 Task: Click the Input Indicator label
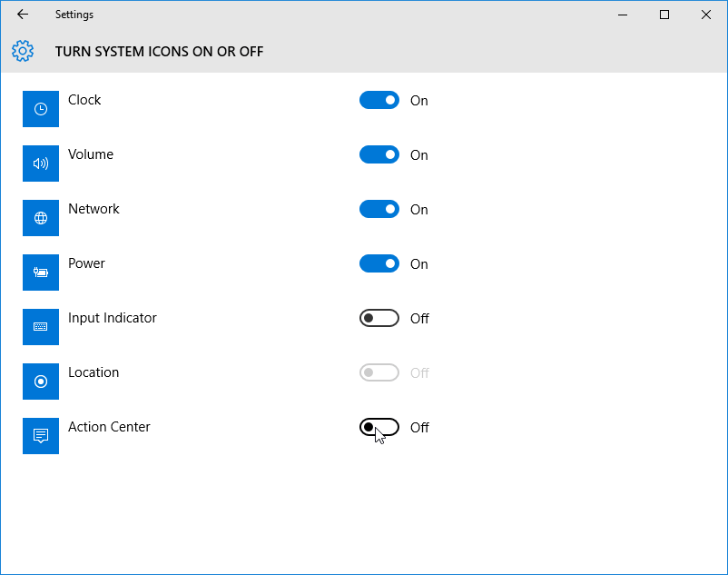[113, 318]
